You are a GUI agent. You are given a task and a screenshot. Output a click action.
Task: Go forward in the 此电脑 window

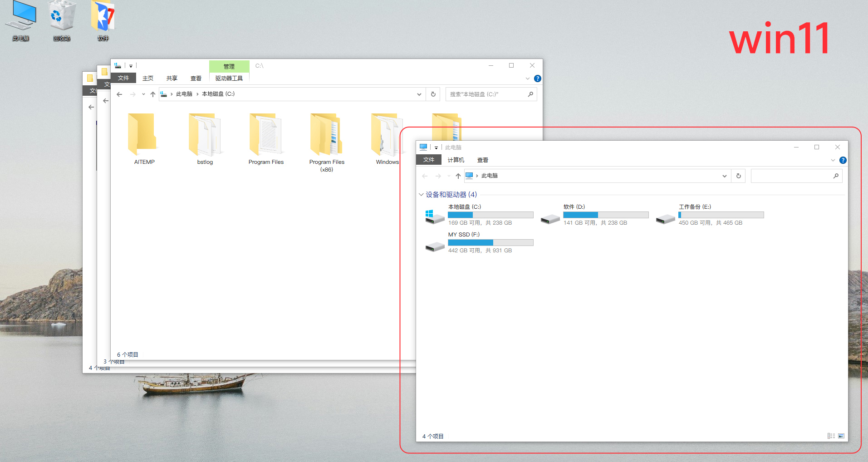(438, 176)
